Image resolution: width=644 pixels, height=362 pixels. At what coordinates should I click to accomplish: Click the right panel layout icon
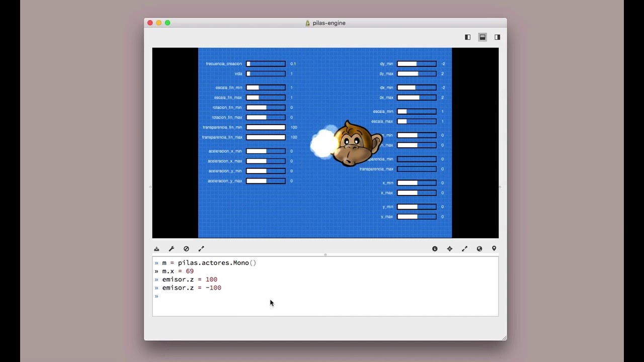497,37
